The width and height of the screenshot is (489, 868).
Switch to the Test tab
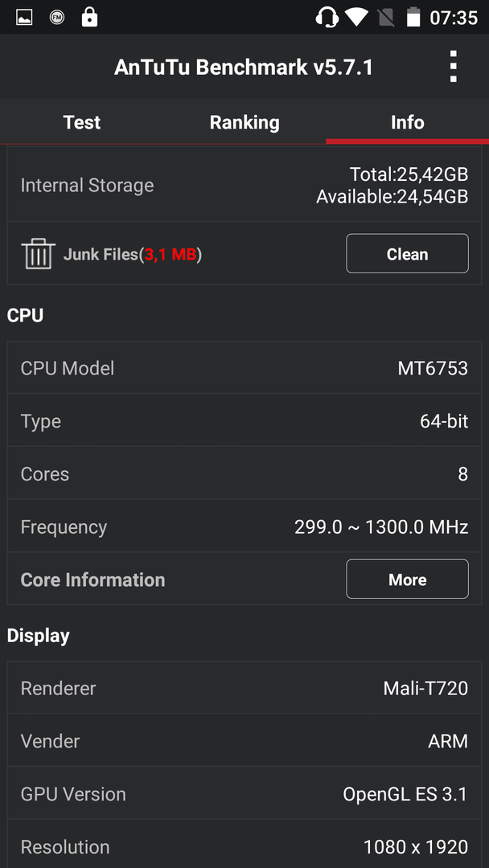tap(82, 122)
